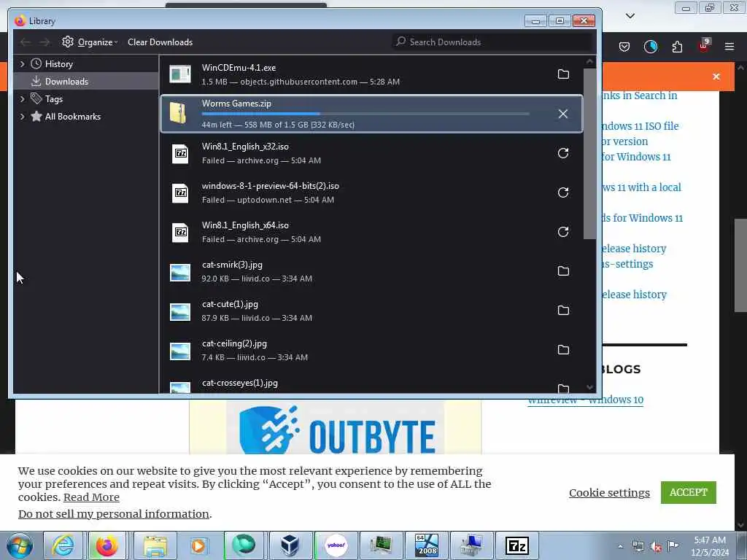Open the Winreview Windows 10 link
This screenshot has width=747, height=560.
[x=586, y=400]
